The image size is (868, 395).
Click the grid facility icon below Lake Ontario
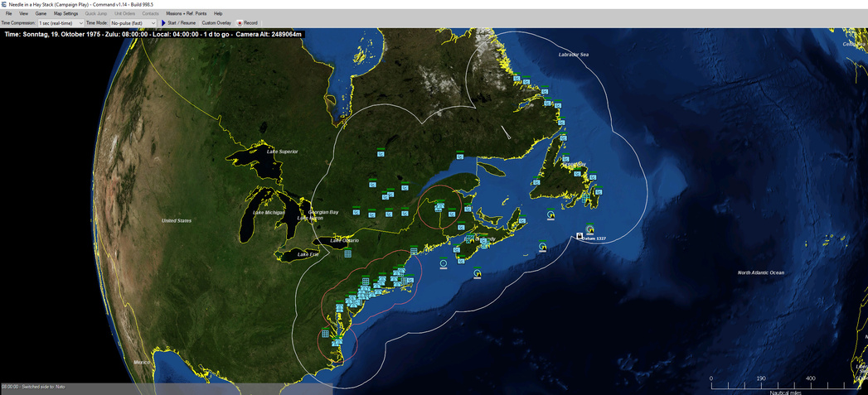[x=347, y=253]
